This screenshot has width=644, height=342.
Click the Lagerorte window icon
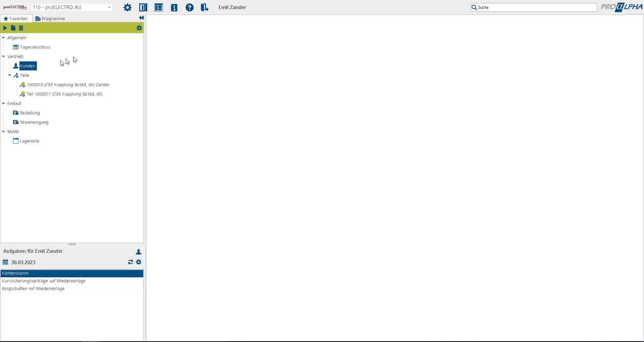click(x=16, y=141)
